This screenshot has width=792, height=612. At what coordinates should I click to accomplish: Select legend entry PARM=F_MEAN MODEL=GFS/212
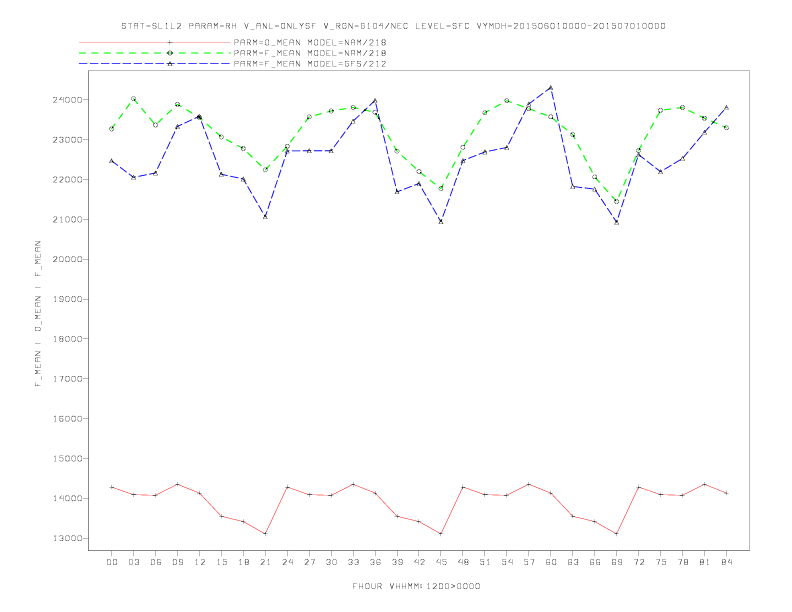point(310,64)
